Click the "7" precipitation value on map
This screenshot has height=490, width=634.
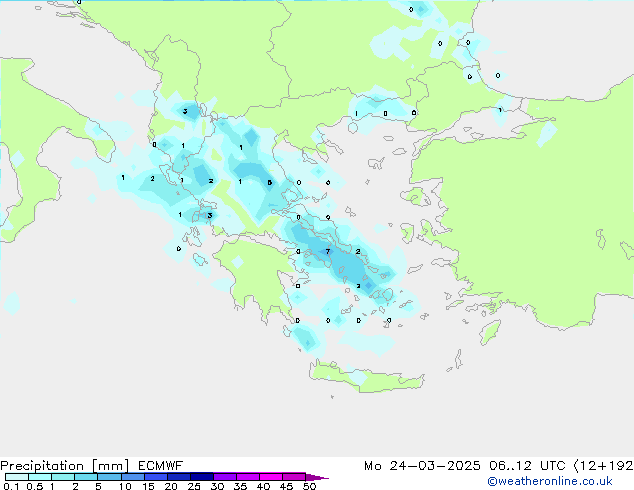(328, 251)
